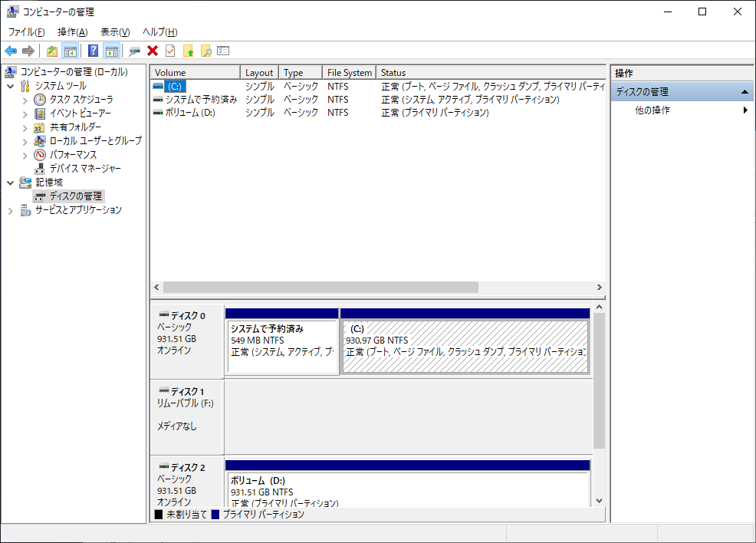Select the デバイス マネージャー icon
756x543 pixels.
(x=40, y=169)
